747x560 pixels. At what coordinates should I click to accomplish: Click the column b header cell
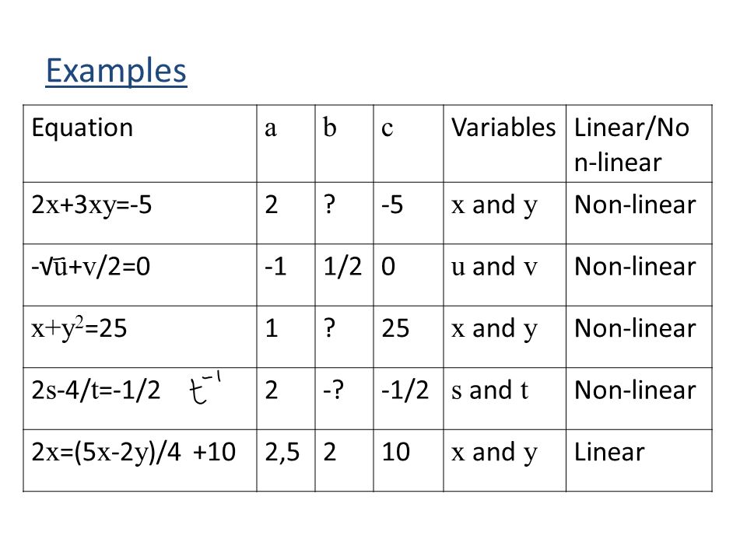[344, 143]
